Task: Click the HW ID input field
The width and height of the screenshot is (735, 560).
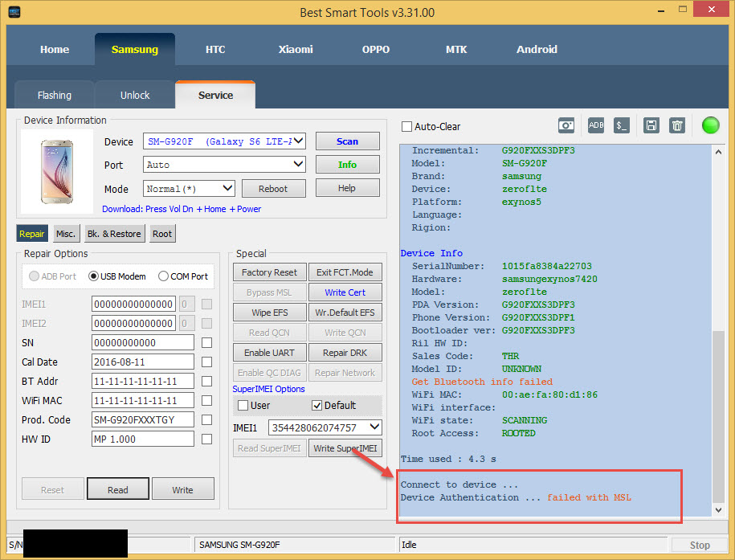Action: tap(142, 439)
